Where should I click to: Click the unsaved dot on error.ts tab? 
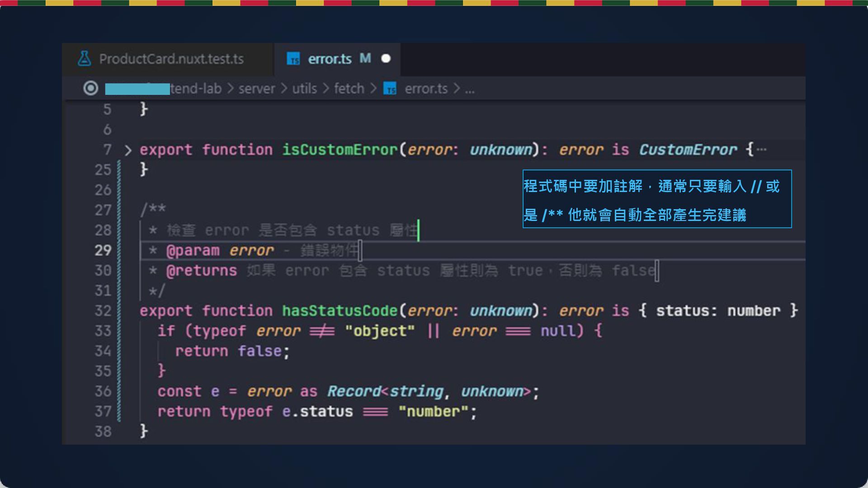coord(386,59)
